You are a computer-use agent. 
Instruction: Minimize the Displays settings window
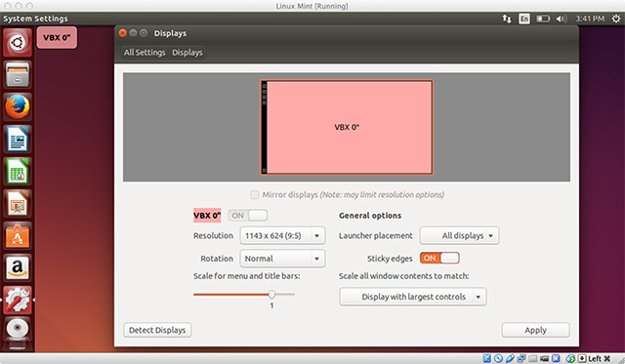pyautogui.click(x=133, y=33)
